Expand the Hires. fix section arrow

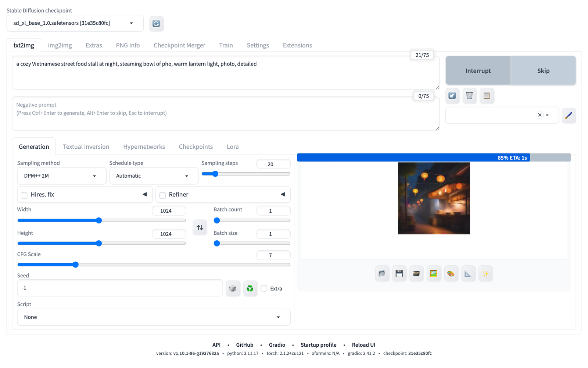(145, 194)
